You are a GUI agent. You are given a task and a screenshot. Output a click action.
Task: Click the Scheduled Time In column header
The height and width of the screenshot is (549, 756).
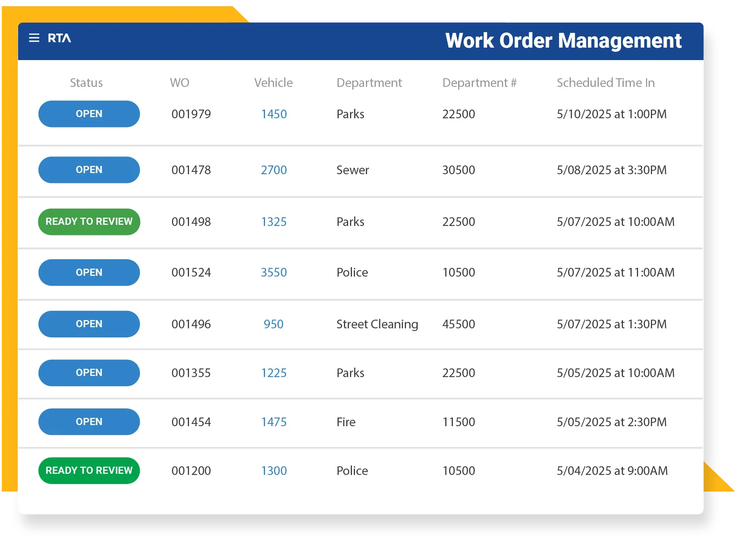[606, 83]
